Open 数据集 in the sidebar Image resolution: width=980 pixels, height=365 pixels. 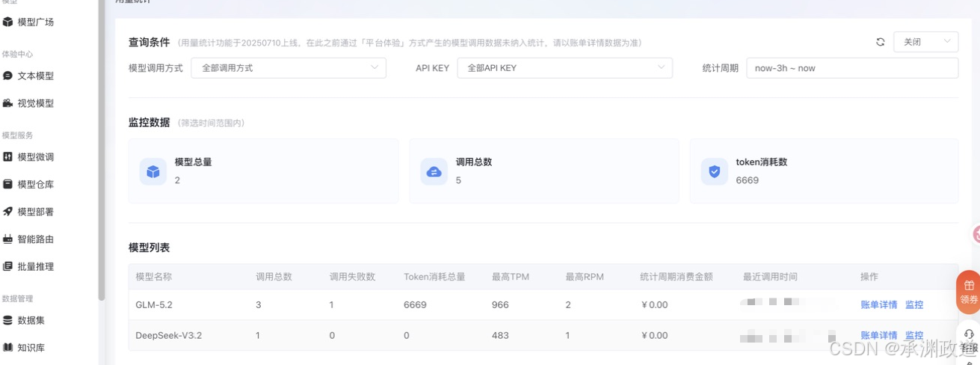click(31, 320)
